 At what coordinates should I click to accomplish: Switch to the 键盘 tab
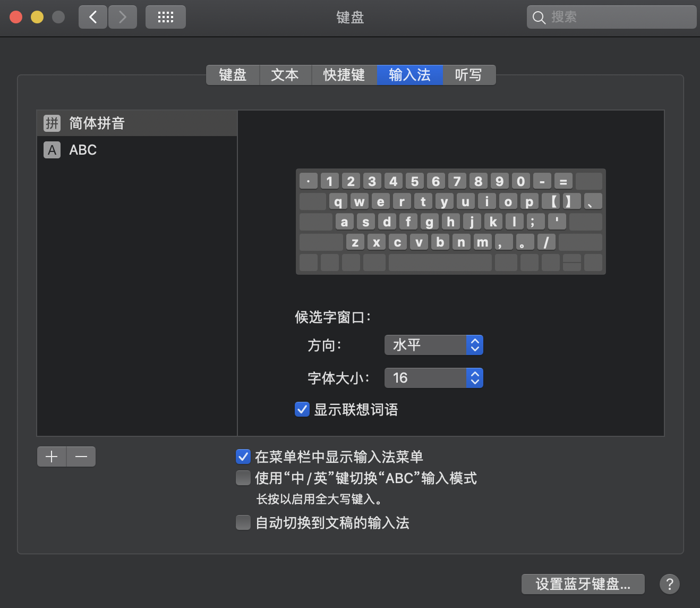[233, 75]
